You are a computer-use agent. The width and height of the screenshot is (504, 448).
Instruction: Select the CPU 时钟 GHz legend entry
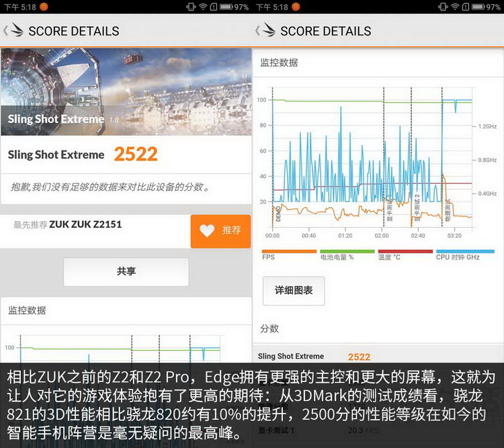[x=465, y=255]
